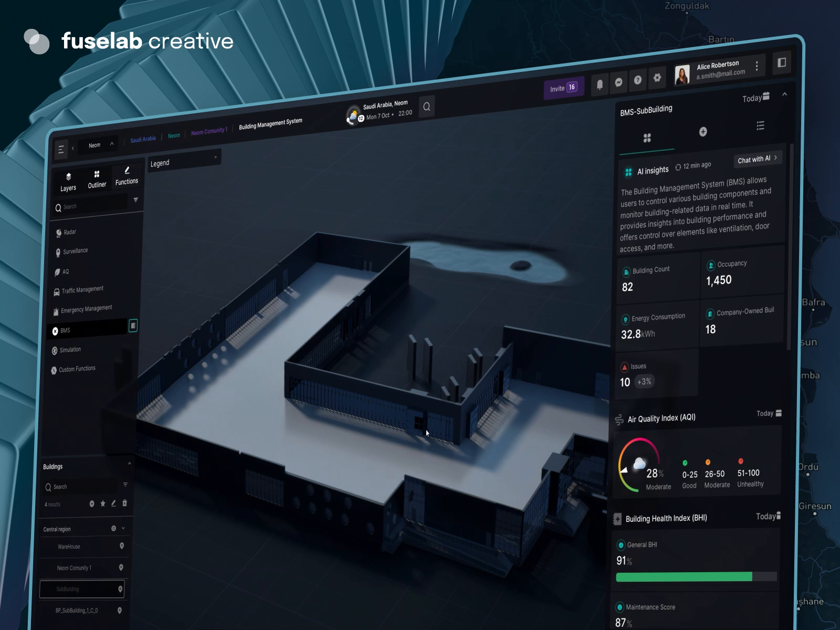Open Chat with AI
Screen dimensions: 840x630
point(757,159)
